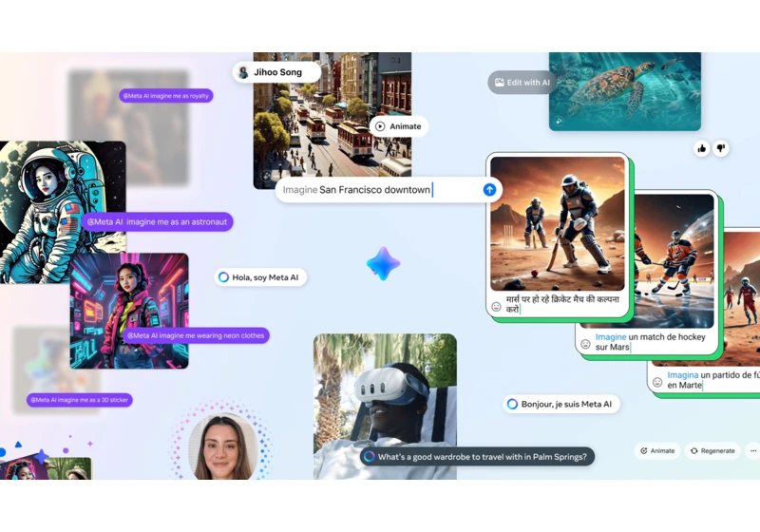The height and width of the screenshot is (532, 760).
Task: Click the "Bonjour, je suis Meta AI" bubble
Action: coord(561,404)
